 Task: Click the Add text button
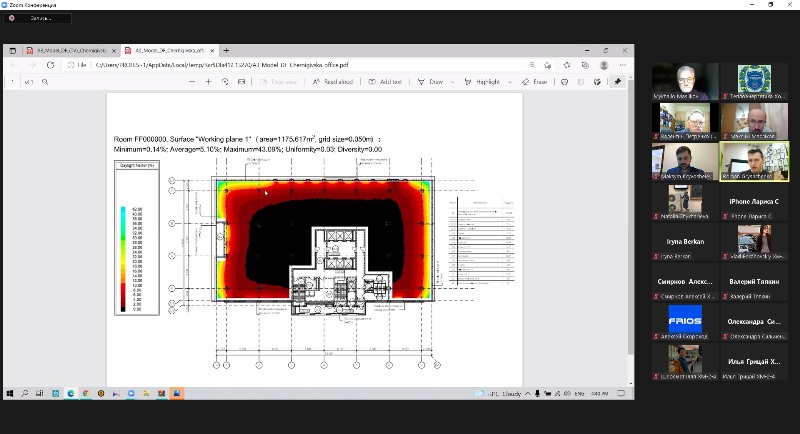click(x=386, y=82)
